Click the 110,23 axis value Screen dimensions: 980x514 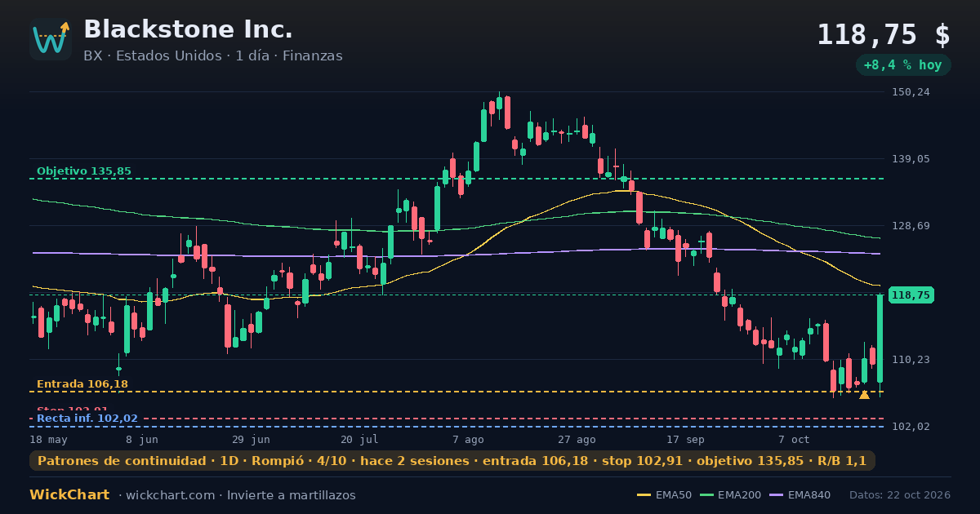[x=911, y=360]
